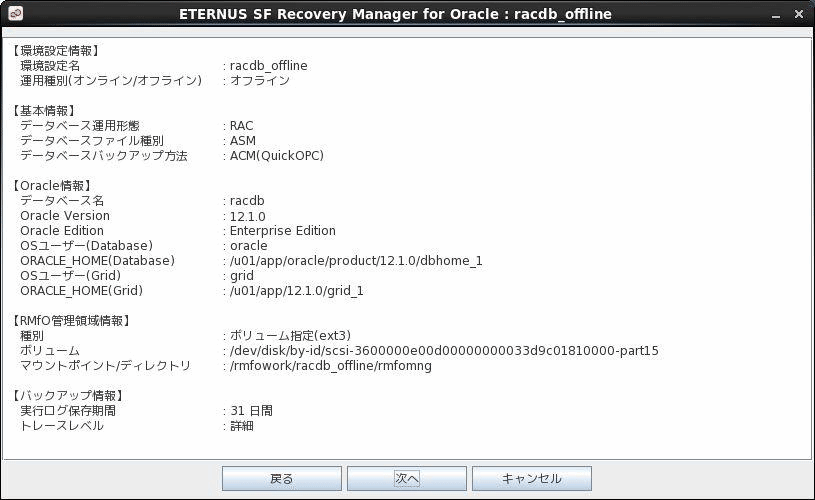Screen dimensions: 815x500
Task: Click the 次へ (Next) button
Action: (x=406, y=478)
